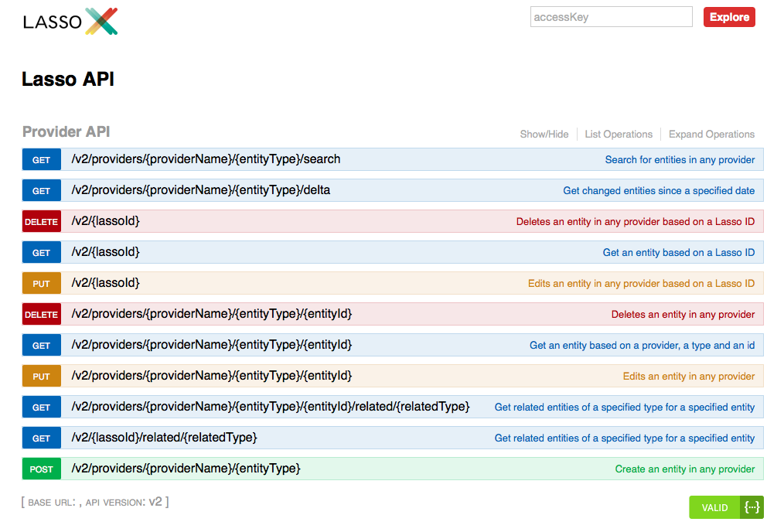The height and width of the screenshot is (532, 784).
Task: Click the DELETE badge for the {entityId} provider endpoint
Action: click(x=42, y=315)
